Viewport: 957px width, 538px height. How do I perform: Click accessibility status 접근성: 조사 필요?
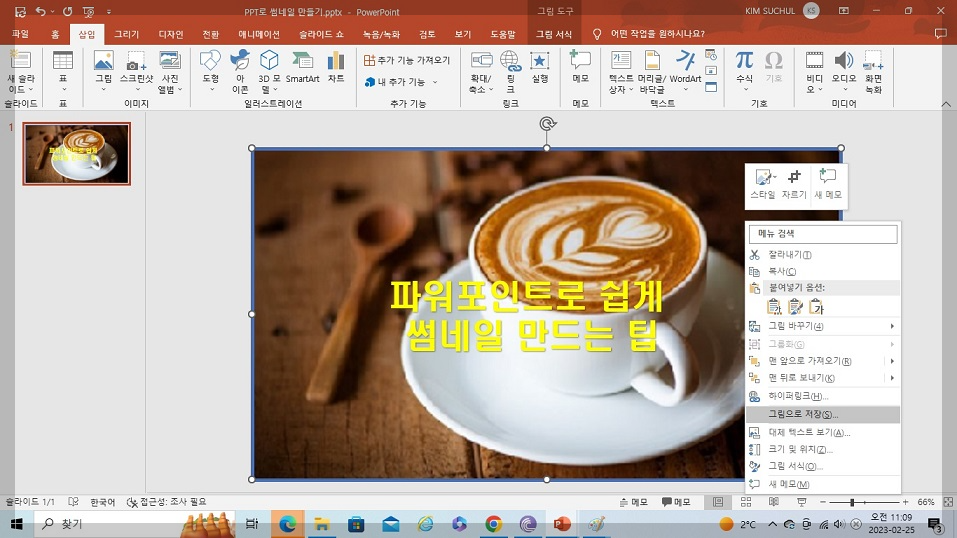click(166, 502)
